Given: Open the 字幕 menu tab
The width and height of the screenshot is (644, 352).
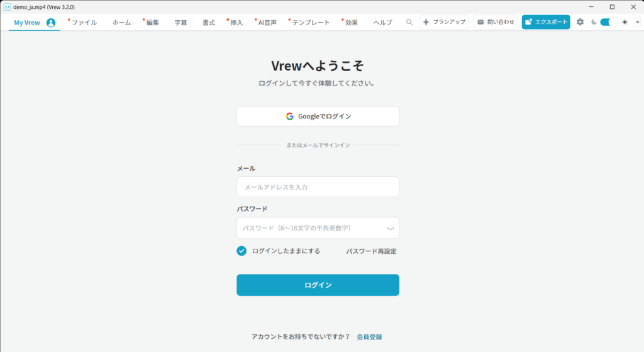Looking at the screenshot, I should click(x=180, y=23).
